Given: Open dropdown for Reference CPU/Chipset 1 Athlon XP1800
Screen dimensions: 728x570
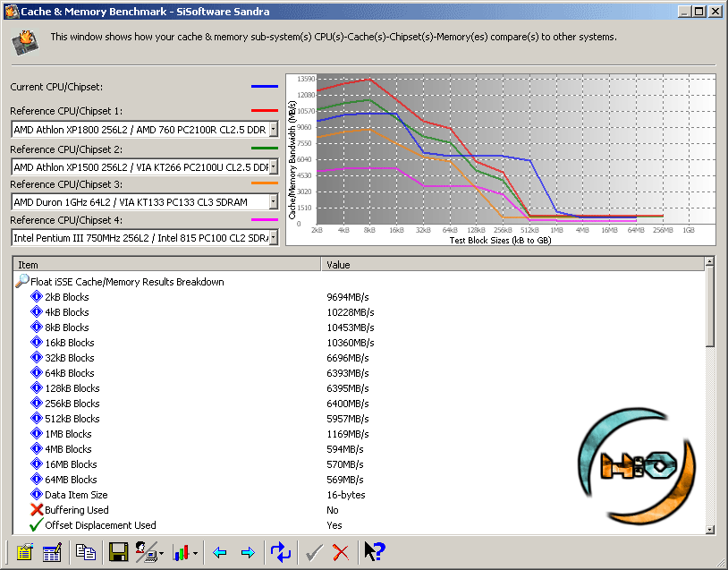Looking at the screenshot, I should (274, 129).
